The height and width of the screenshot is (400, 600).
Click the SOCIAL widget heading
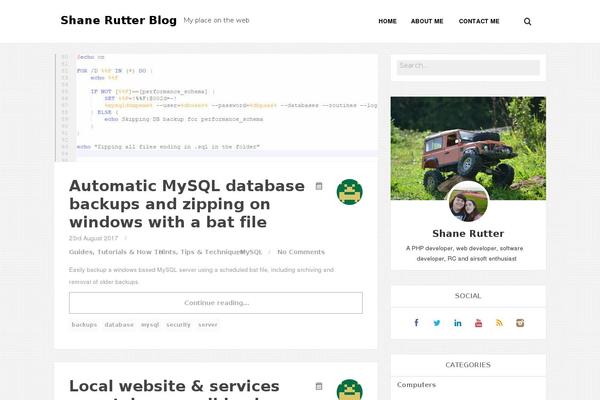pos(468,296)
